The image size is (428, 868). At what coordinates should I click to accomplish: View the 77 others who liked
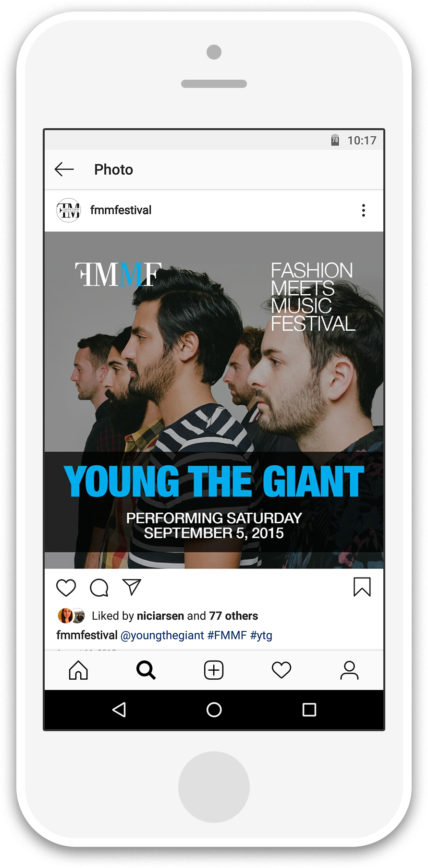tap(233, 616)
